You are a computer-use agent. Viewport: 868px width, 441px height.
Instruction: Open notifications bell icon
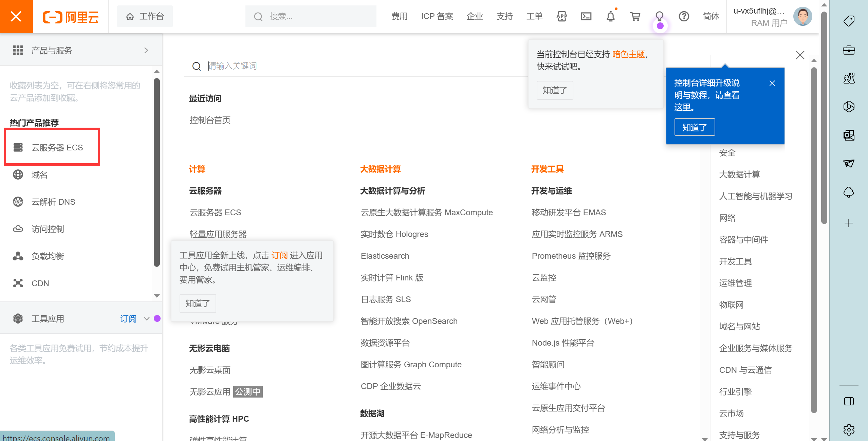[x=610, y=16]
